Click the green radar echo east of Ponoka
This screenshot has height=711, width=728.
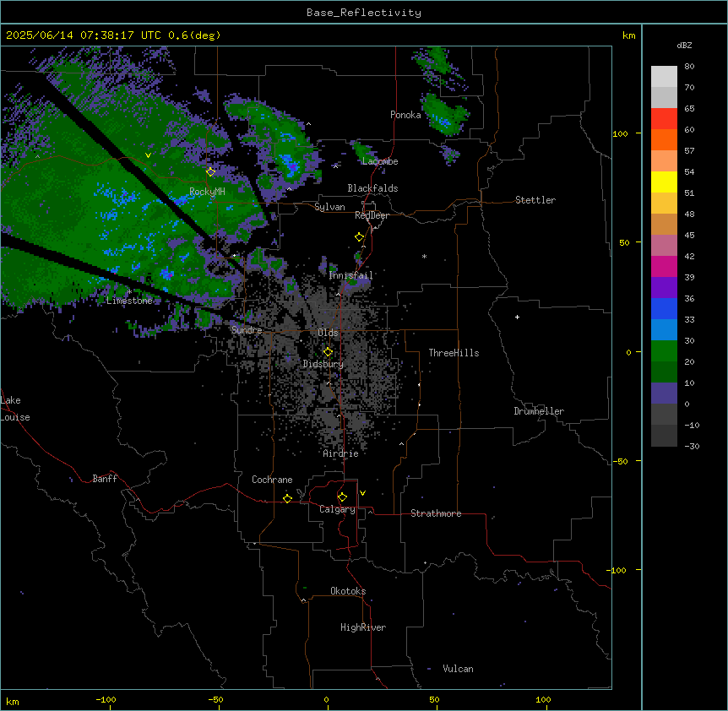444,113
